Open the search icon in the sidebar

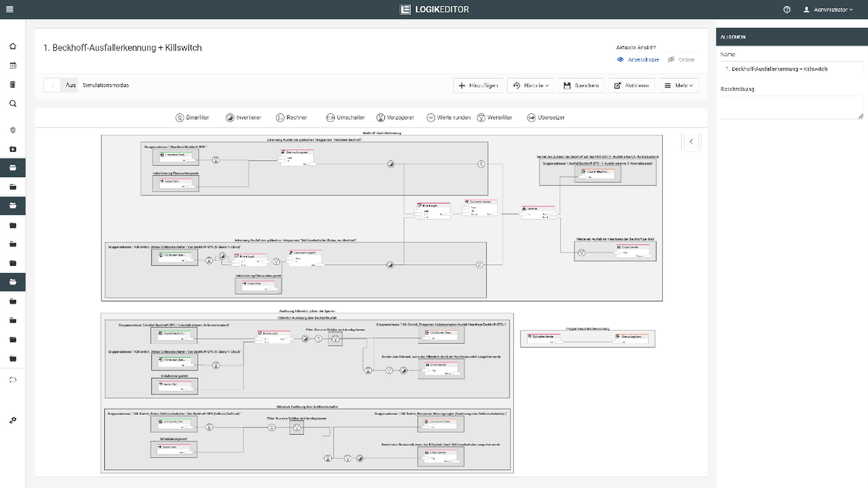tap(12, 103)
